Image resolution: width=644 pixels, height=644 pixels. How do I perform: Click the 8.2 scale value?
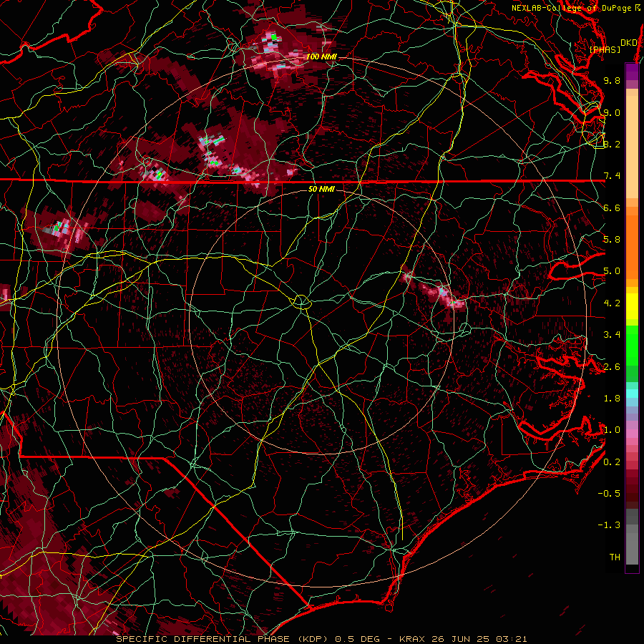612,144
